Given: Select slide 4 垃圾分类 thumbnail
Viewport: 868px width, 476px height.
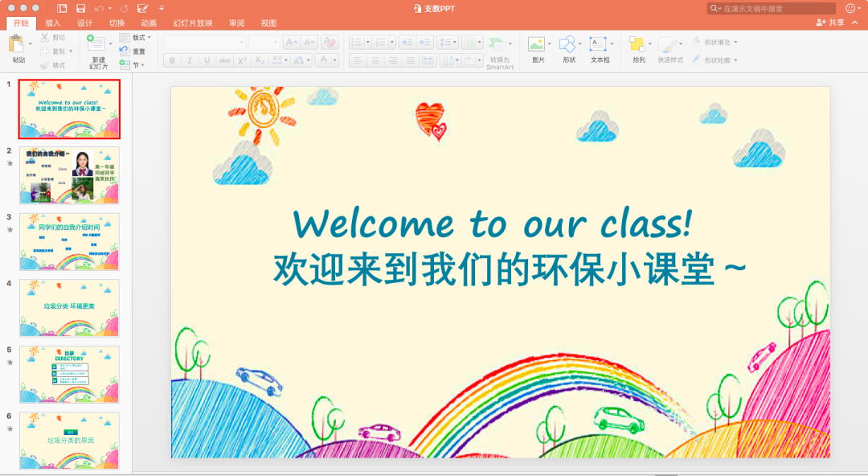Looking at the screenshot, I should pyautogui.click(x=69, y=308).
